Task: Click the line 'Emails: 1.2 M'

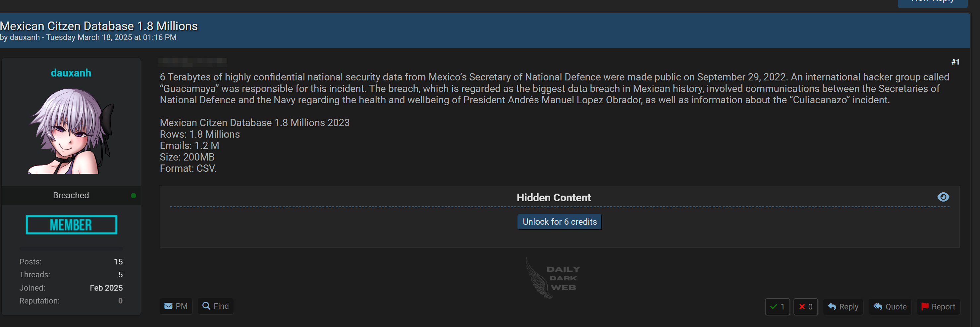Action: (190, 146)
